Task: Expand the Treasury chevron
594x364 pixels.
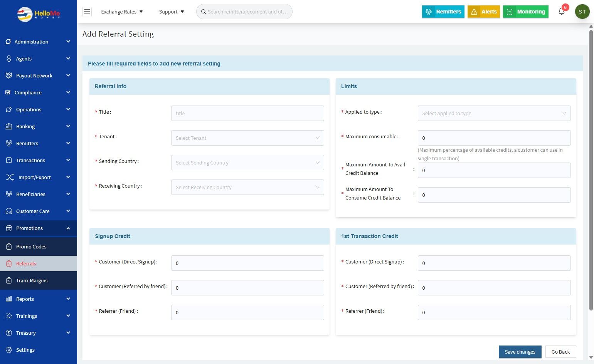Action: (68, 333)
